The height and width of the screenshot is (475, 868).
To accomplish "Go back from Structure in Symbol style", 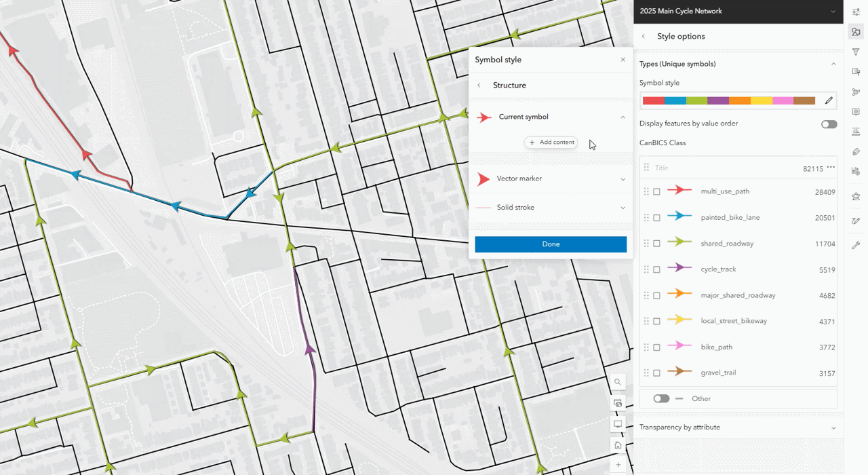I will pyautogui.click(x=479, y=85).
